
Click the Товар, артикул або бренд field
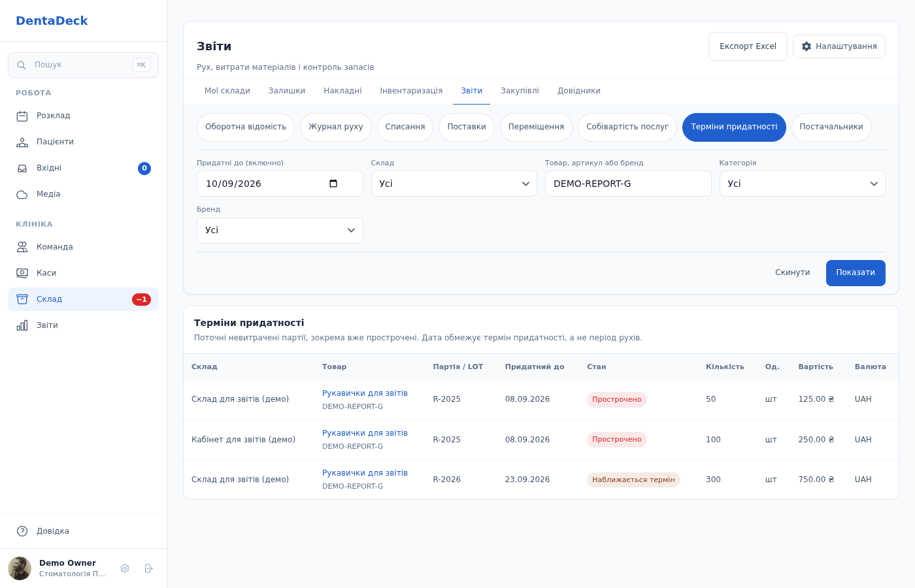[628, 184]
